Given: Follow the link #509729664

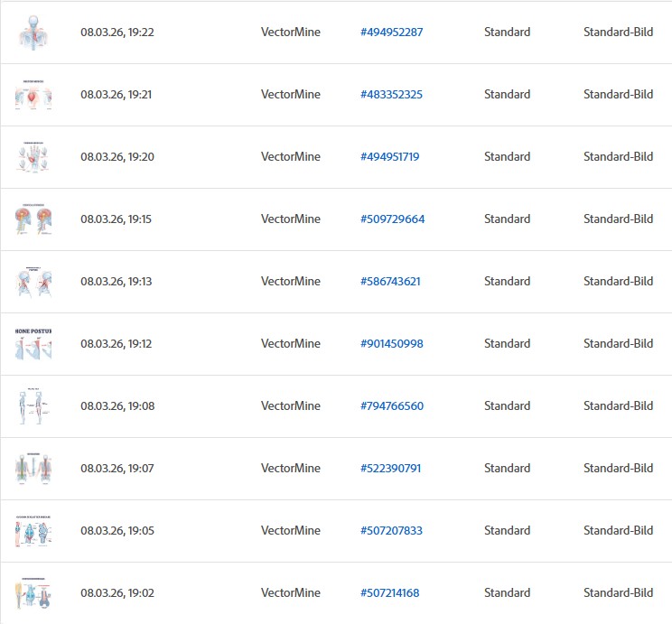Looking at the screenshot, I should click(392, 219).
